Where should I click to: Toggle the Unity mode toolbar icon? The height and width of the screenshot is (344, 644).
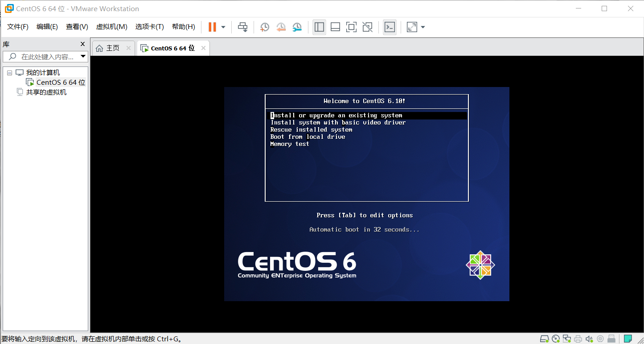point(367,27)
